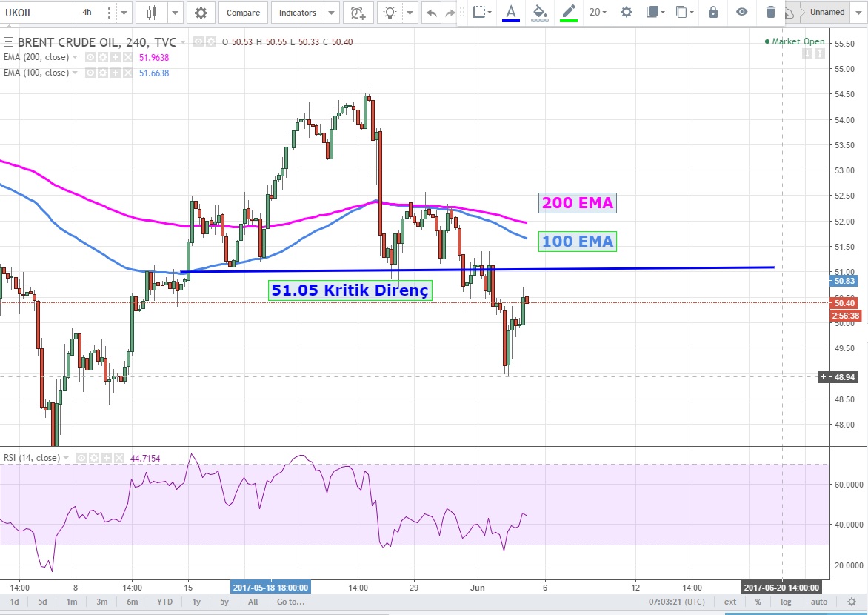This screenshot has height=615, width=868.
Task: Open the drawing settings gear icon
Action: click(627, 12)
